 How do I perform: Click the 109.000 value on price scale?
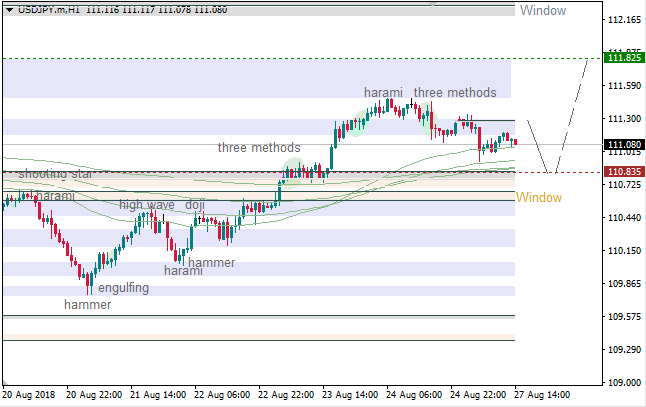click(624, 382)
